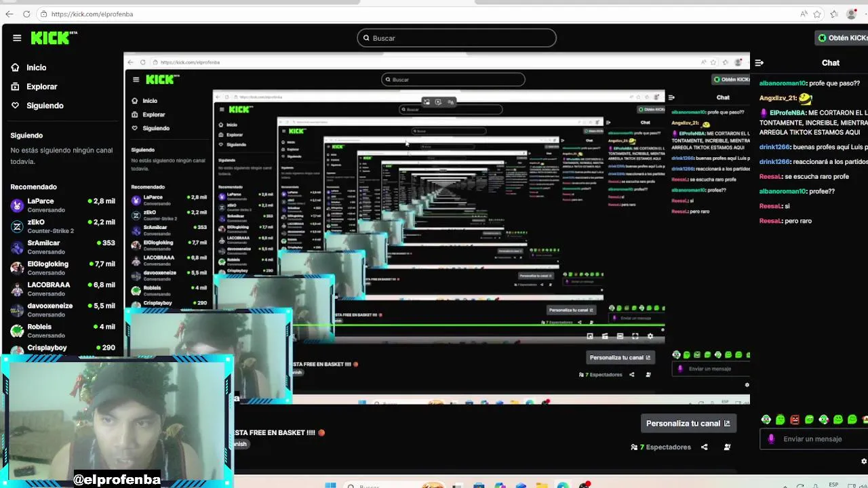This screenshot has width=868, height=488.
Task: Click username Angxlizv_21 in chat
Action: 777,98
